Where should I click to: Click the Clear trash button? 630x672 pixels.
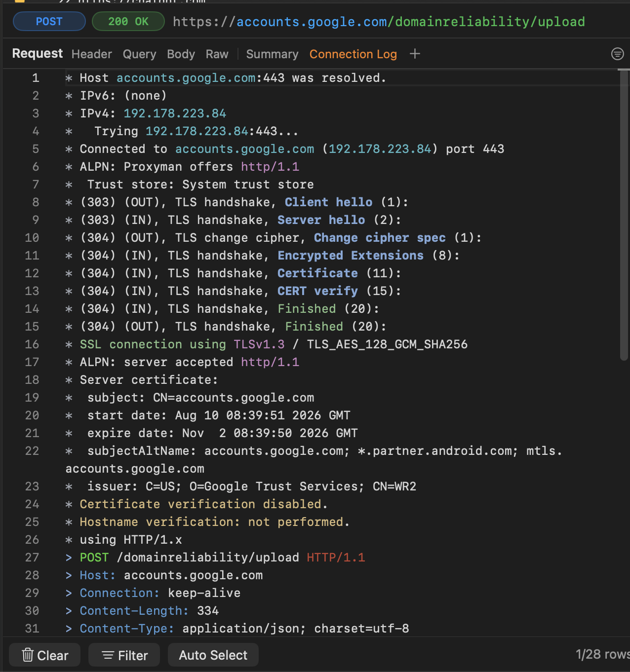coord(45,655)
